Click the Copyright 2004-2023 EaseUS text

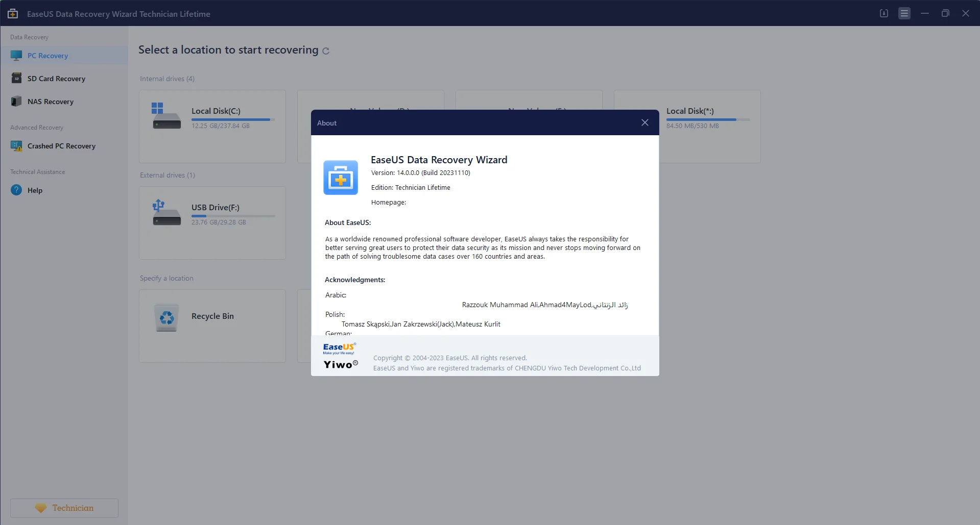click(x=450, y=358)
